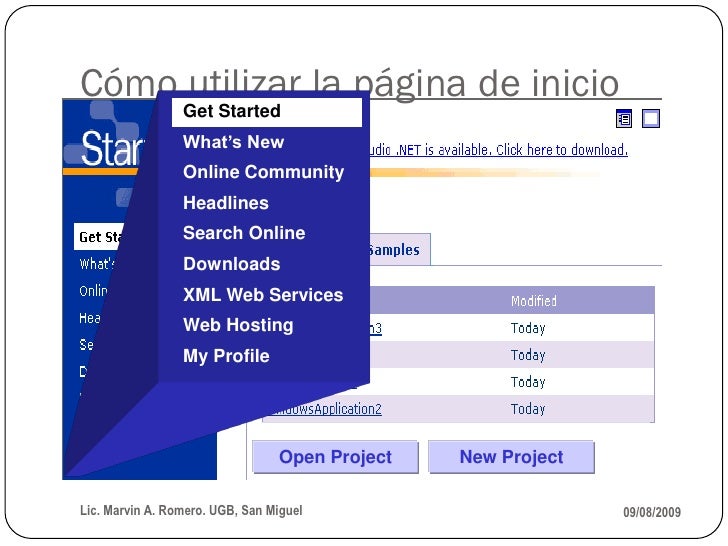
Task: Select My Profile menu entry
Action: coord(226,356)
